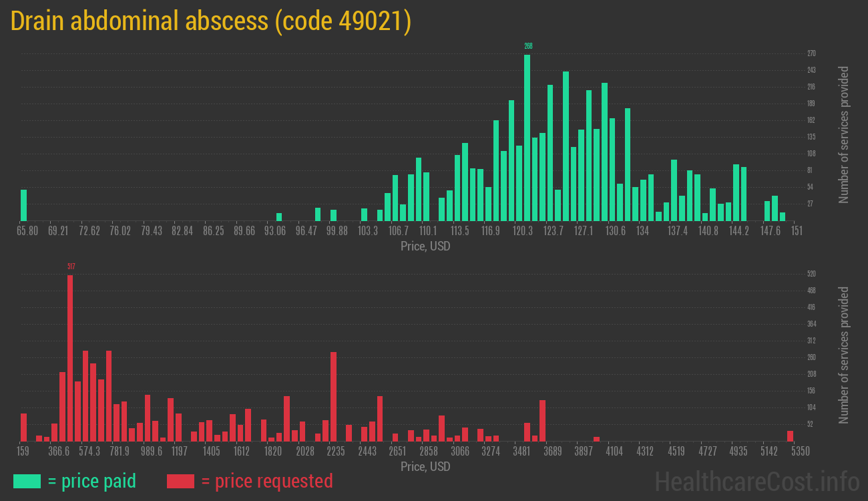The width and height of the screenshot is (868, 501).
Task: Select the isolated green bar at 93.06
Action: [x=279, y=217]
